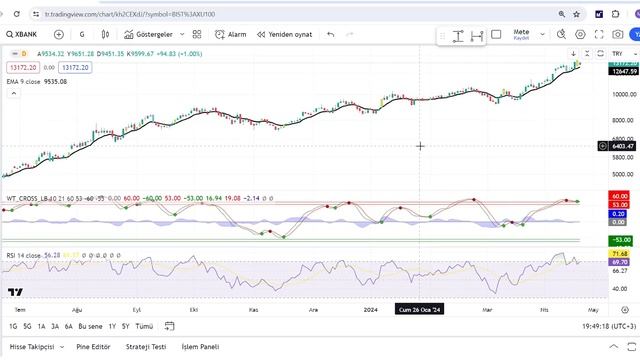Screen dimensions: 640x360
Task: Click the pane sync icon near TRY
Action: (x=600, y=53)
